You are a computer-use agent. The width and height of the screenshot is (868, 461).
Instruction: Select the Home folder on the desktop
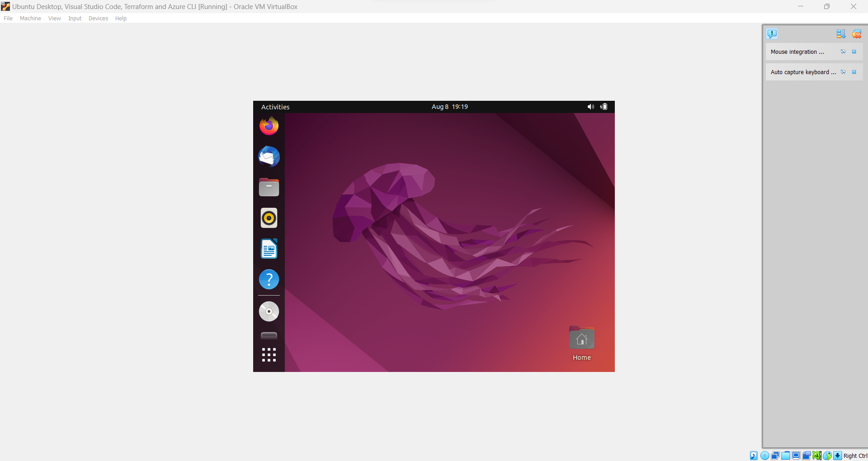tap(581, 338)
